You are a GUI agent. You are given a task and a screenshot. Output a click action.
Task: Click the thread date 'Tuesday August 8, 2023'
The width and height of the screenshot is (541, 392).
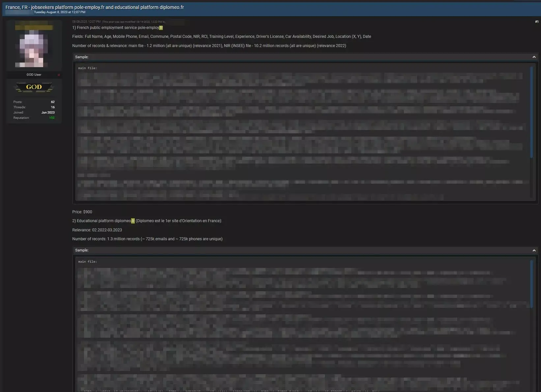60,12
